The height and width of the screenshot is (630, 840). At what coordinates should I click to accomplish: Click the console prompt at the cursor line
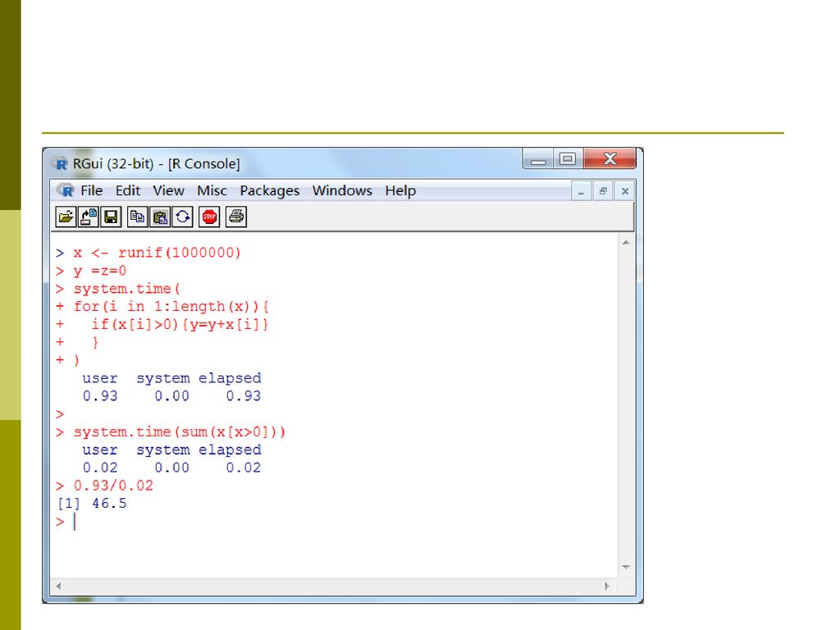coord(66,522)
